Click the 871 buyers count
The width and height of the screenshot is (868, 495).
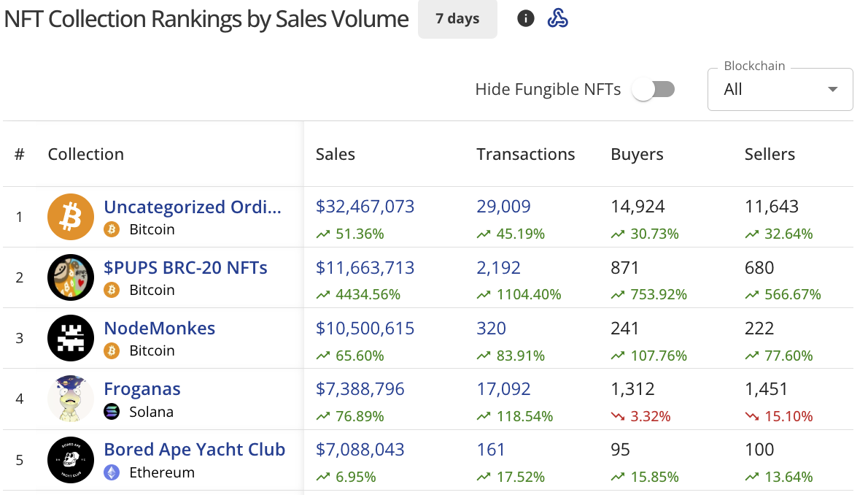click(x=625, y=268)
